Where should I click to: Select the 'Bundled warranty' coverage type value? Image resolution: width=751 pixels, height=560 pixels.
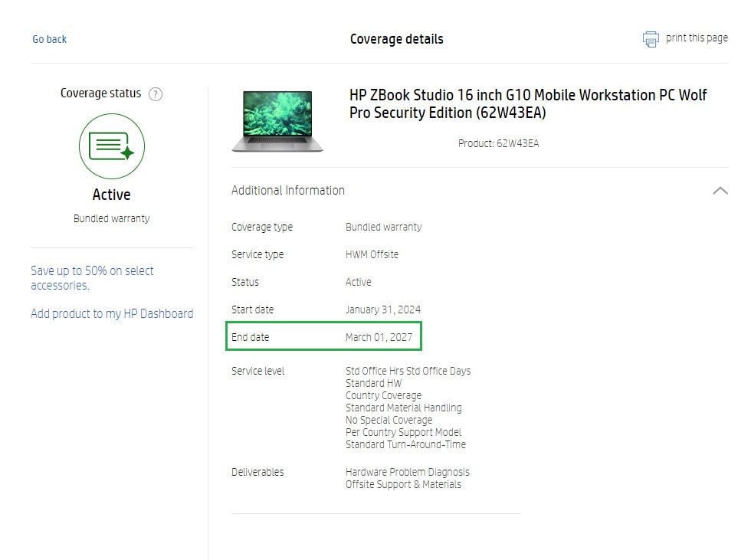[384, 227]
